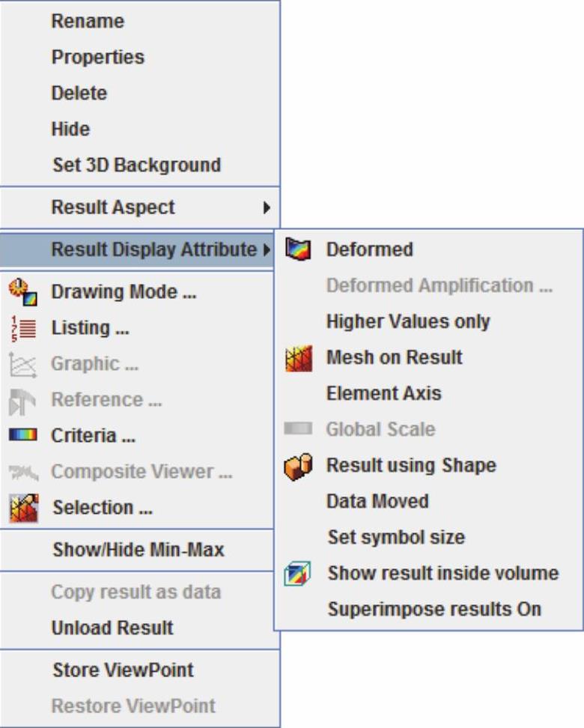
Task: Click the Drawing Mode palette icon
Action: click(x=22, y=291)
